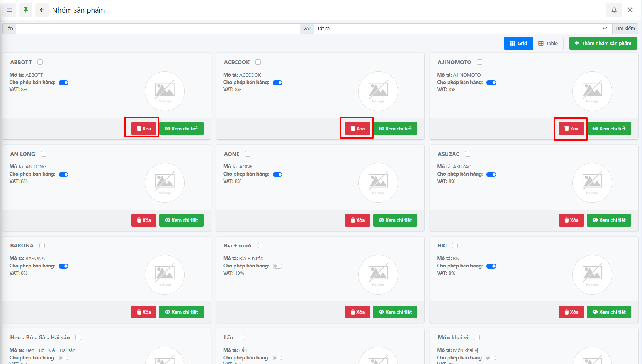
Task: Tick the ABBOTT checkbox
Action: pos(40,62)
